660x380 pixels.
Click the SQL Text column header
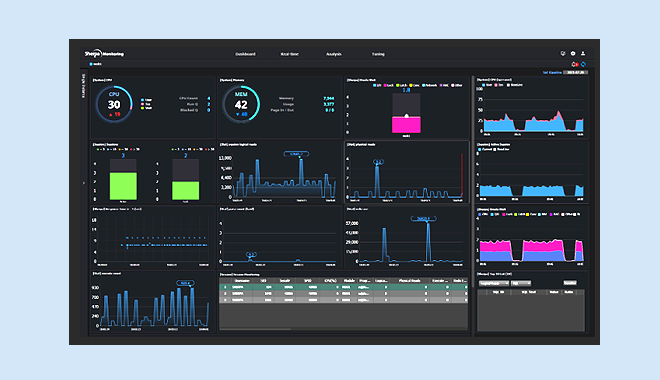[529, 292]
